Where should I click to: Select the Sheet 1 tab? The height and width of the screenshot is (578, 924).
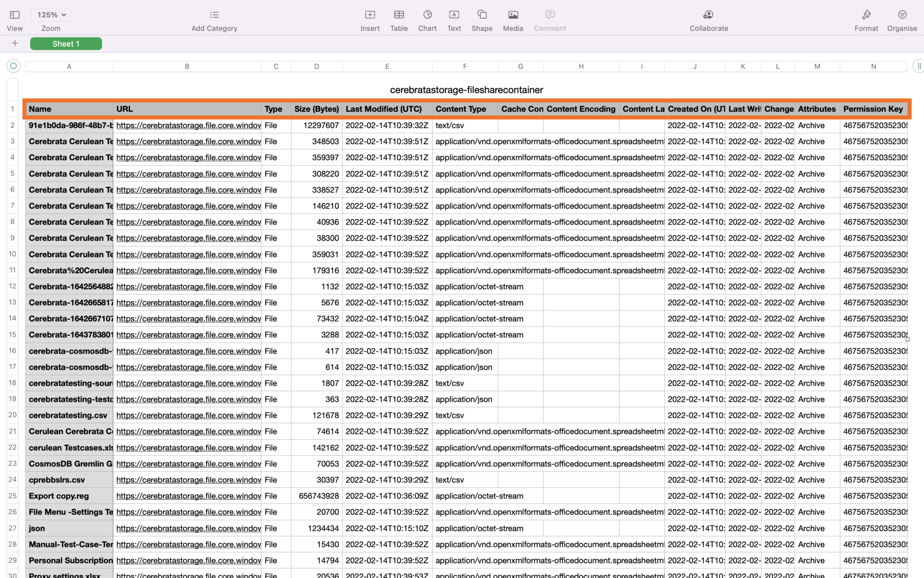pos(66,44)
